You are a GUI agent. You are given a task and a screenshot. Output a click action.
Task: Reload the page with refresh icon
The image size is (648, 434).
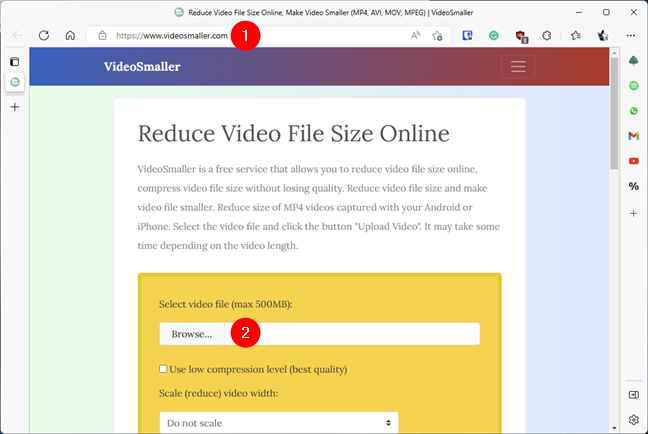coord(44,36)
